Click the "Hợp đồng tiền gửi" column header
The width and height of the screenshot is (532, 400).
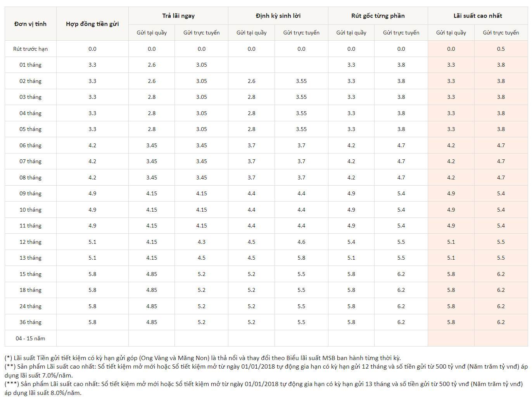(x=92, y=24)
